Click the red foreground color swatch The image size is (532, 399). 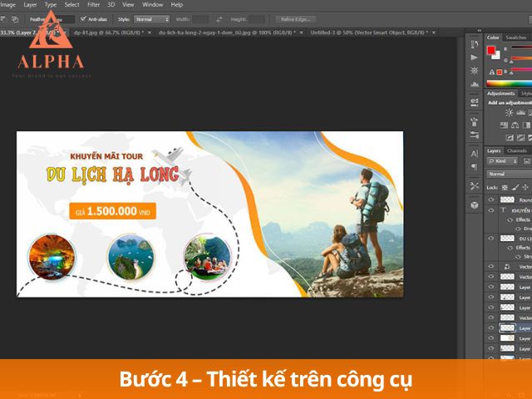click(x=491, y=51)
